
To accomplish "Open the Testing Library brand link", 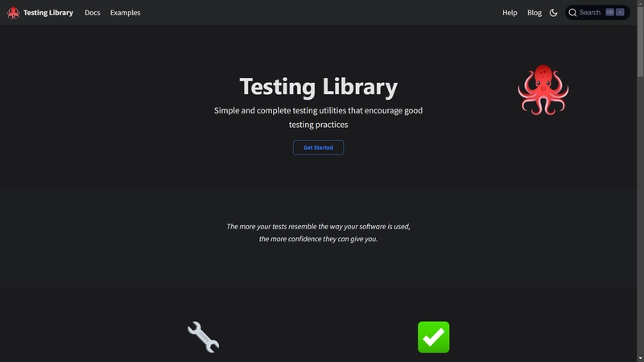I will 48,13.
